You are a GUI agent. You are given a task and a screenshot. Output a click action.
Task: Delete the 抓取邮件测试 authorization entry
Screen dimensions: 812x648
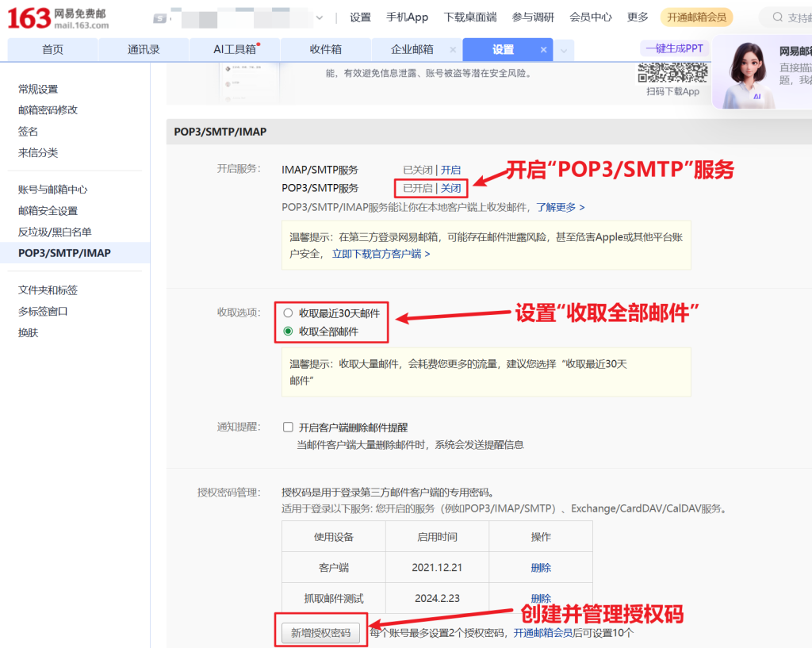pyautogui.click(x=541, y=598)
